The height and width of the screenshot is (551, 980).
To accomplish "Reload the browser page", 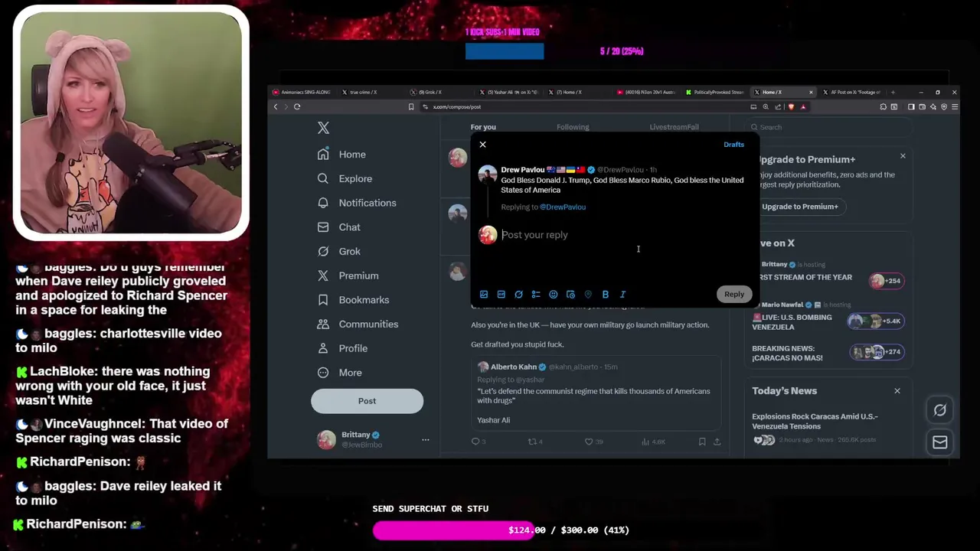I will [297, 107].
